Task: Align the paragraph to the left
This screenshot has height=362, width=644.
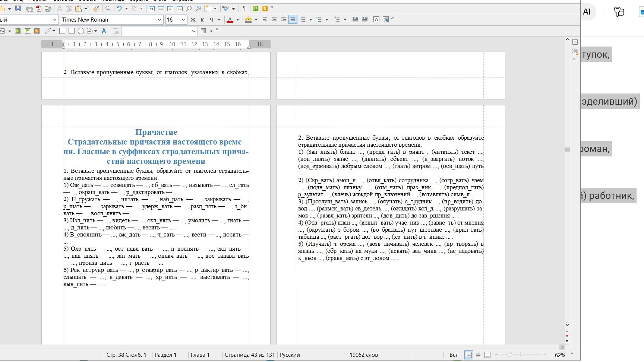Action: pos(265,20)
